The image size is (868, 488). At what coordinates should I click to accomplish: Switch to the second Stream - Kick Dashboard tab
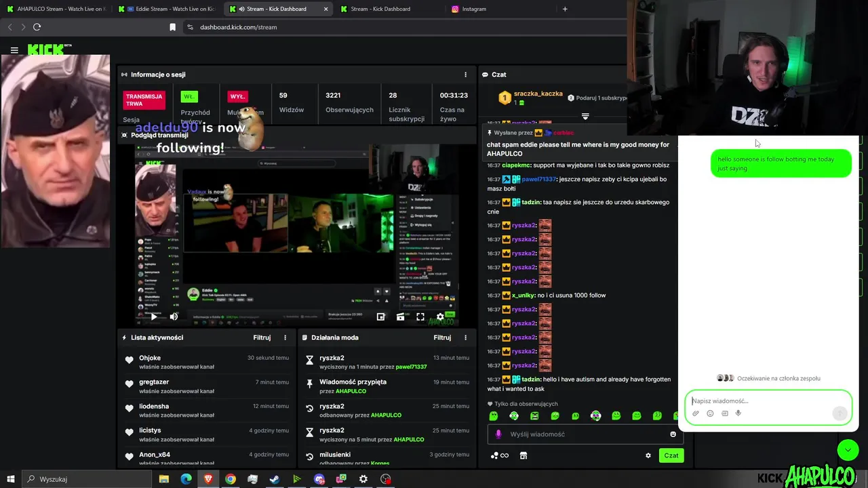point(387,9)
